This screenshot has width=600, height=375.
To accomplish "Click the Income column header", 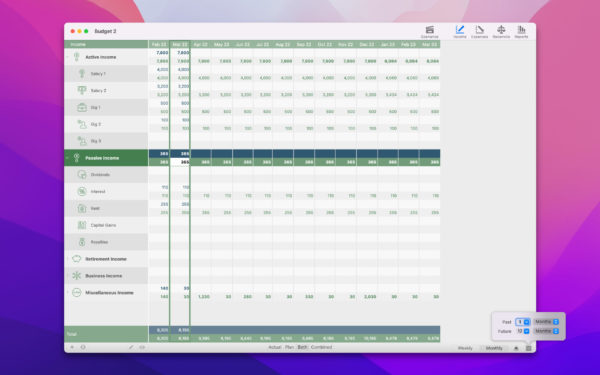I will tap(106, 44).
